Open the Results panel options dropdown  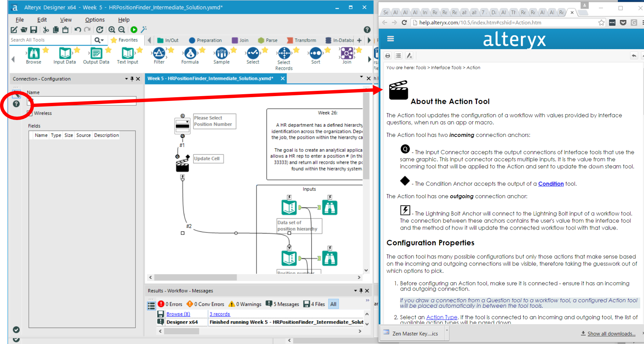[x=355, y=291]
